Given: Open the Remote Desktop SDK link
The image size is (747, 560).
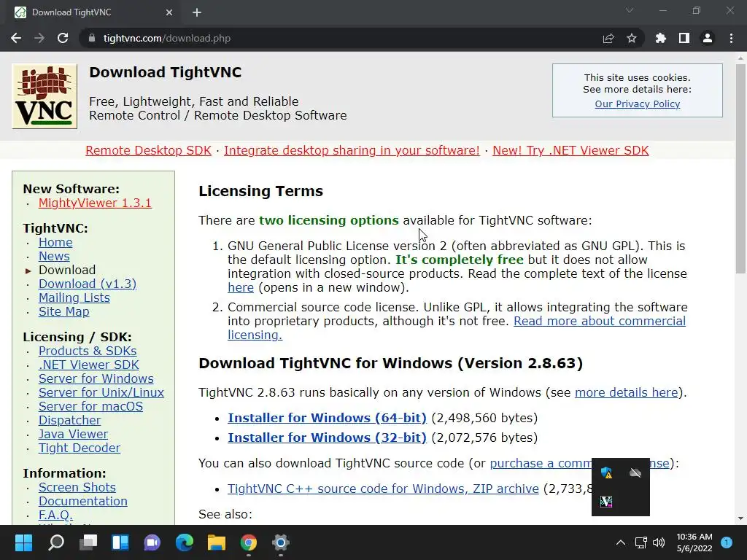Looking at the screenshot, I should (x=148, y=150).
